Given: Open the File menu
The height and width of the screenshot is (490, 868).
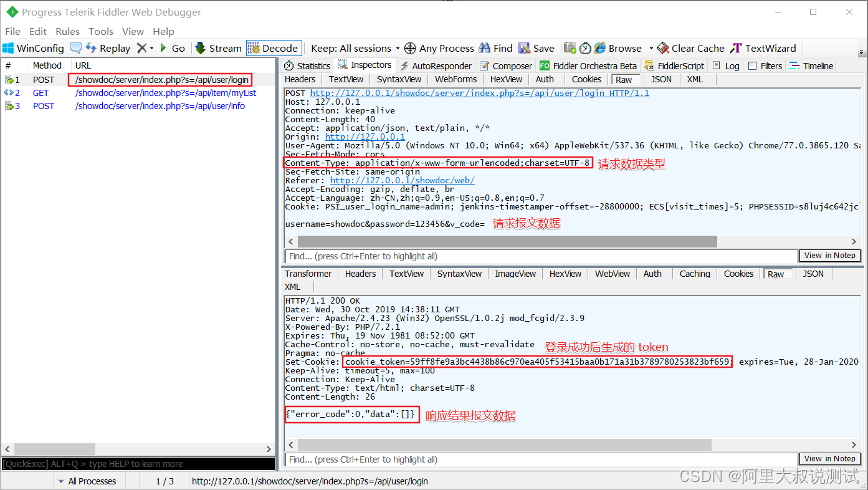Looking at the screenshot, I should tap(12, 31).
